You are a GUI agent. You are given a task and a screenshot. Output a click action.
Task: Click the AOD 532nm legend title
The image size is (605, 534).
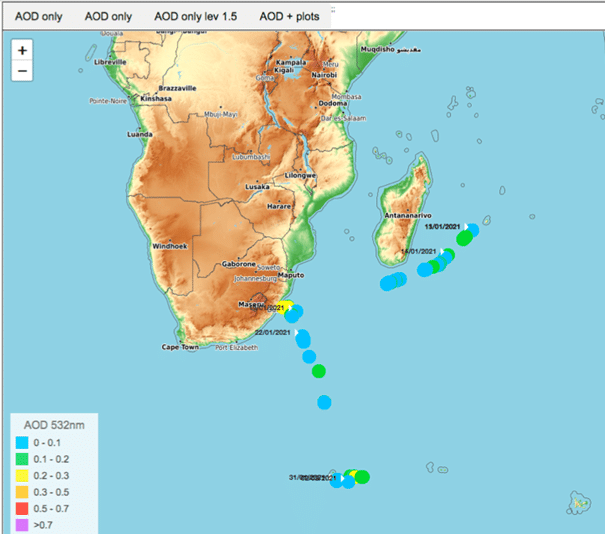[x=57, y=424]
